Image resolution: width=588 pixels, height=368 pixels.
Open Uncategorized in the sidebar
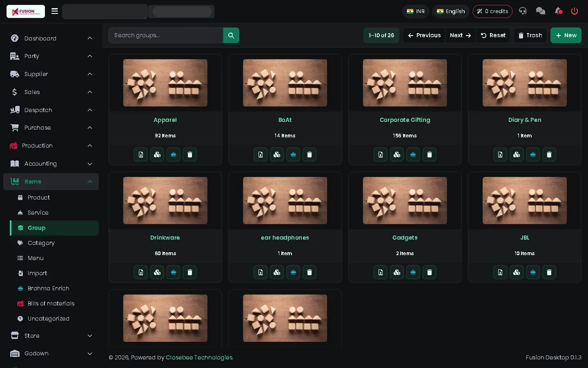click(x=54, y=319)
